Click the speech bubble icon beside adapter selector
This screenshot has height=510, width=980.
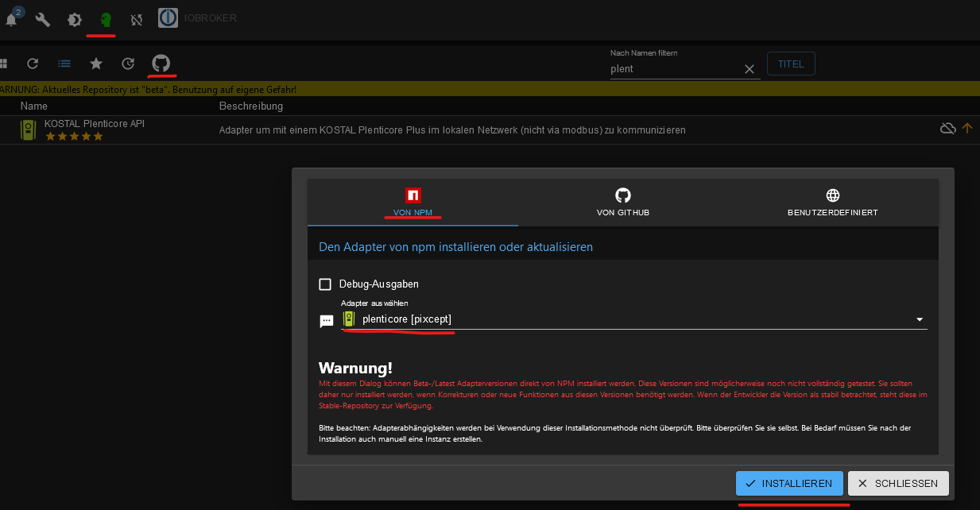click(327, 321)
